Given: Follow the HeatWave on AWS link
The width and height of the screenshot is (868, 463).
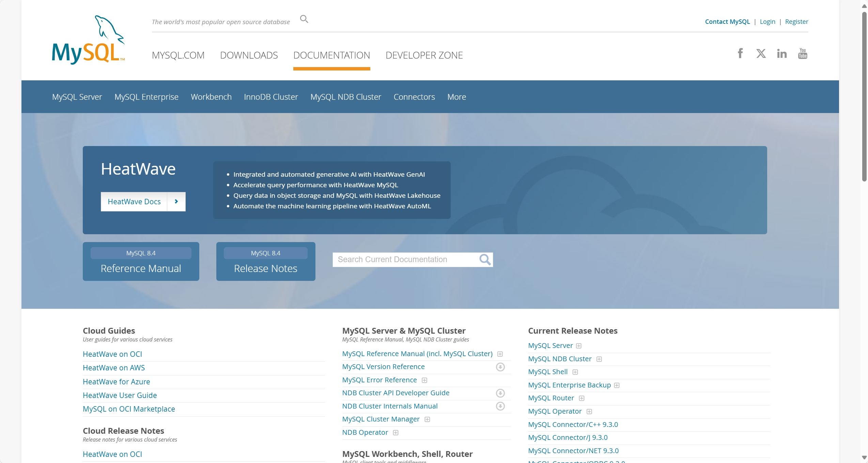Looking at the screenshot, I should [114, 368].
